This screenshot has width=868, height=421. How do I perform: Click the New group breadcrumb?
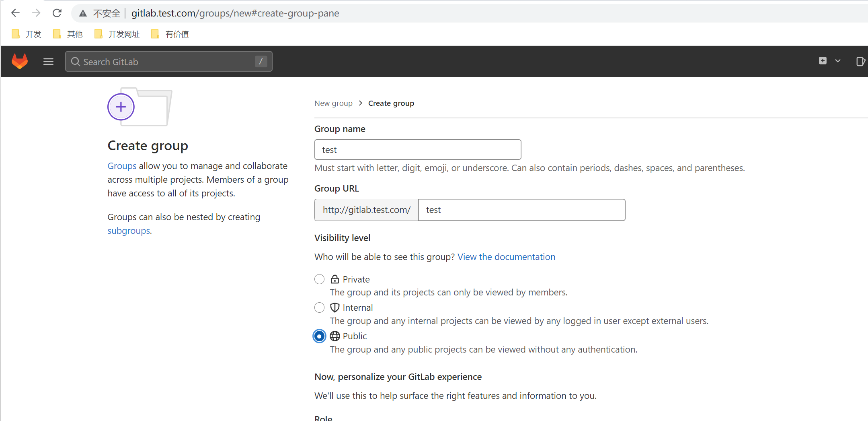[333, 103]
